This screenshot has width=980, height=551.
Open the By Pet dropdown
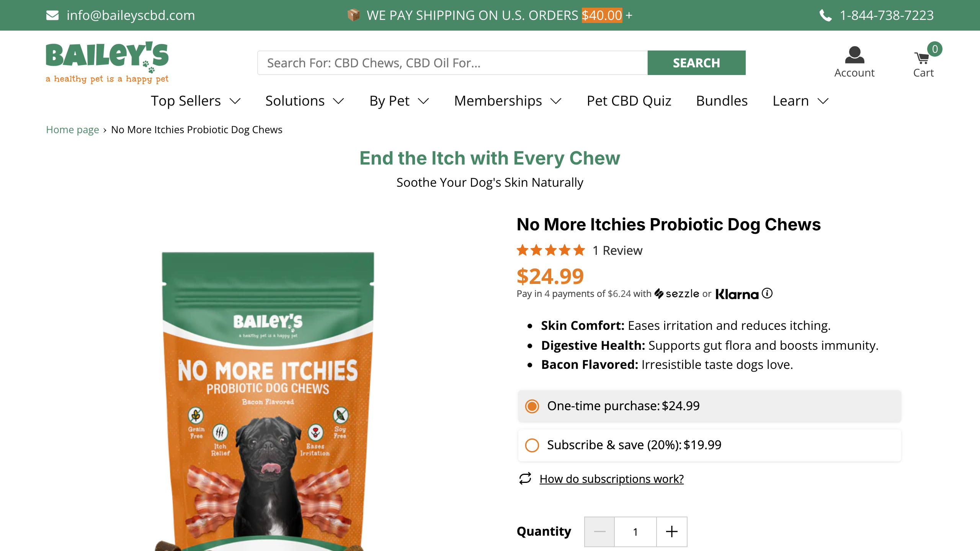point(389,101)
